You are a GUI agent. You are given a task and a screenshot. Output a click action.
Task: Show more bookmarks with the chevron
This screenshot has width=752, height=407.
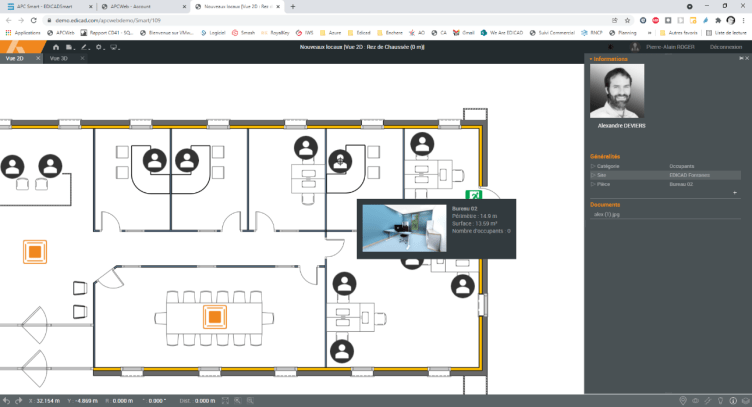[x=649, y=33]
